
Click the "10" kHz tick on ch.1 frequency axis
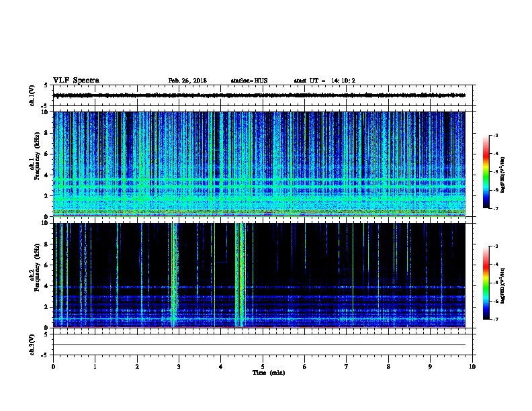(45, 112)
